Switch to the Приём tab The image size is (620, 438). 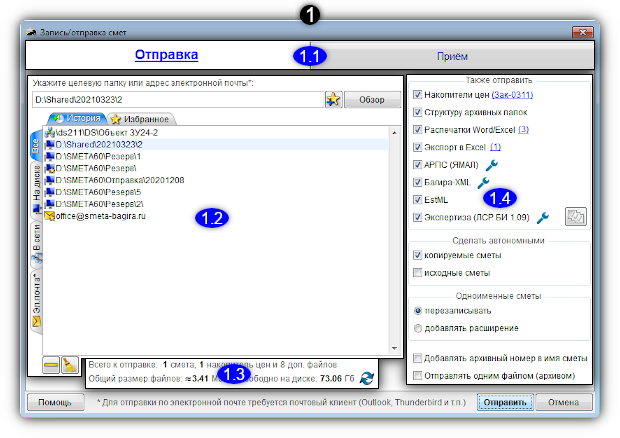point(452,56)
